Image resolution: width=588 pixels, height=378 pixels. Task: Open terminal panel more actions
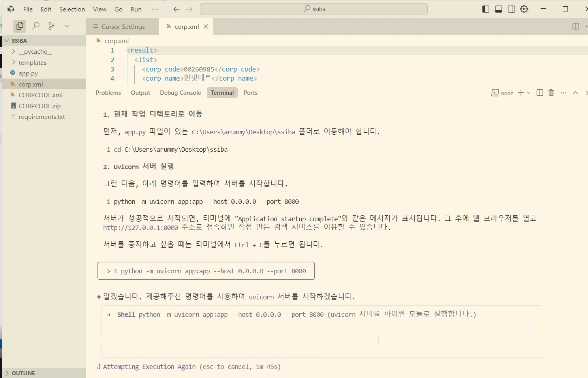tap(563, 93)
